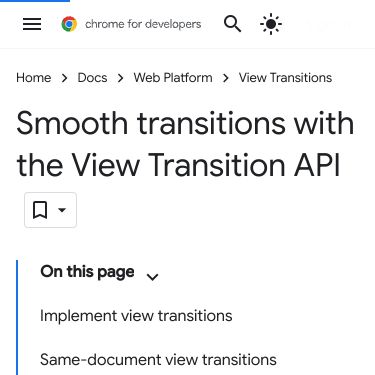Click the chevron between Home and Docs
The height and width of the screenshot is (375, 375).
click(64, 78)
